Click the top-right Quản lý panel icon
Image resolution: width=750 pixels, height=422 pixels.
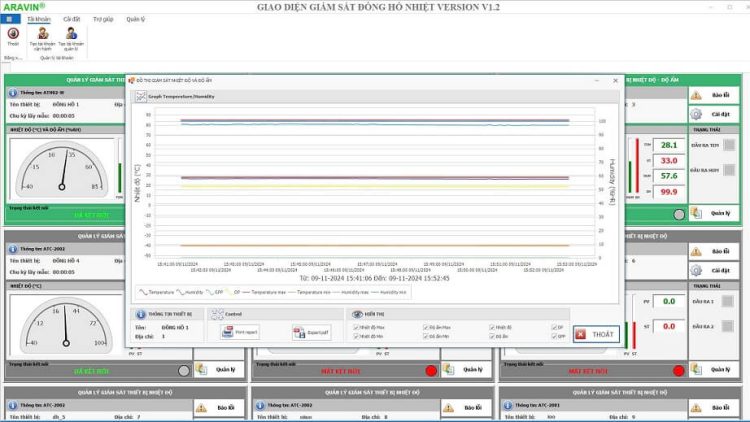[x=696, y=213]
